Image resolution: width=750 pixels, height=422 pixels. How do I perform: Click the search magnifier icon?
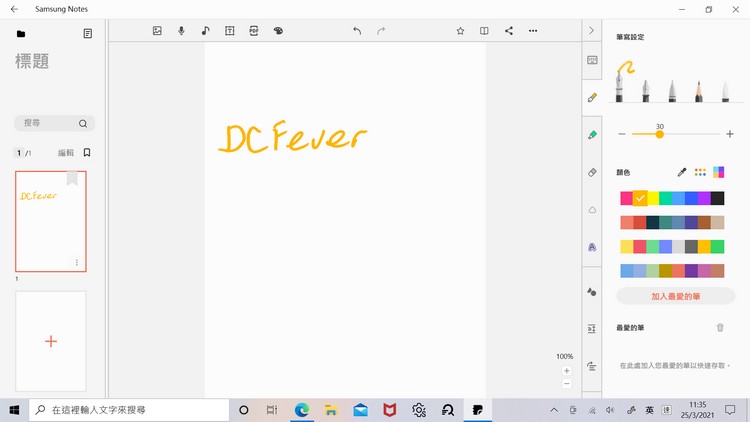click(x=83, y=123)
